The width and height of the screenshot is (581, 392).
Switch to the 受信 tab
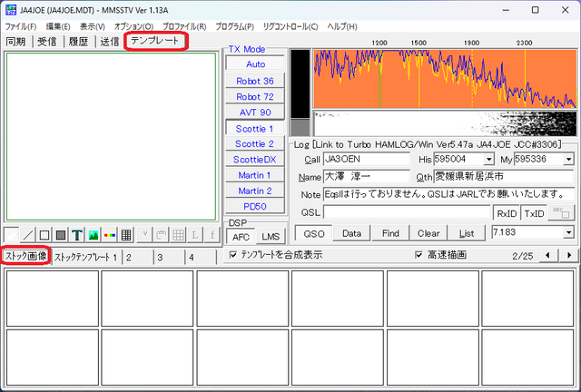click(47, 41)
